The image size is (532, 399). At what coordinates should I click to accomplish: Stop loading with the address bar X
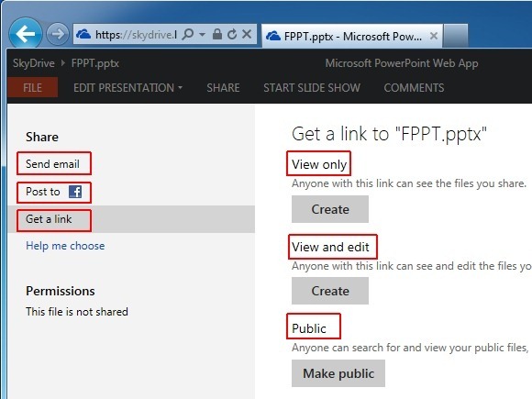(x=247, y=34)
